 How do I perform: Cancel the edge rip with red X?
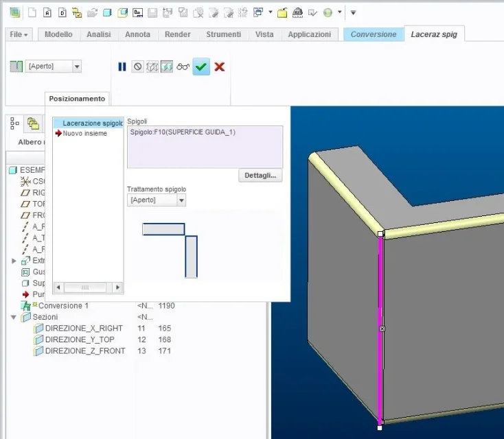tap(220, 67)
